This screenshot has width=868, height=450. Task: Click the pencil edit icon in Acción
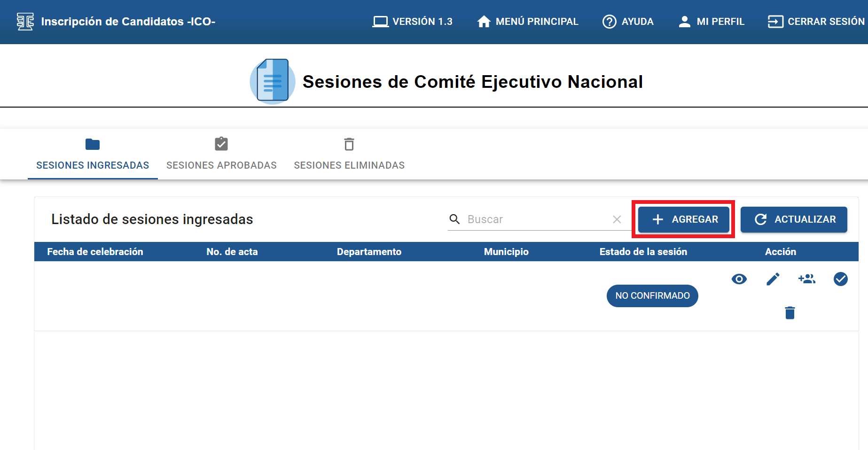click(773, 279)
